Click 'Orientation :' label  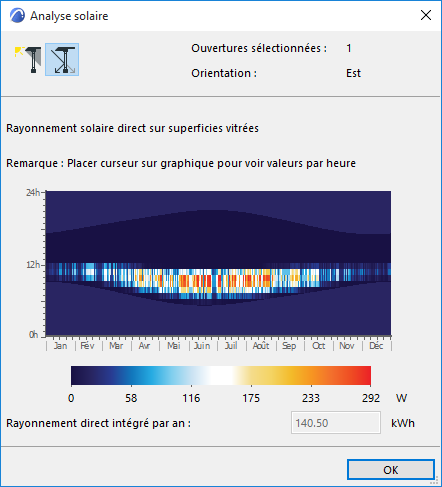pos(224,73)
